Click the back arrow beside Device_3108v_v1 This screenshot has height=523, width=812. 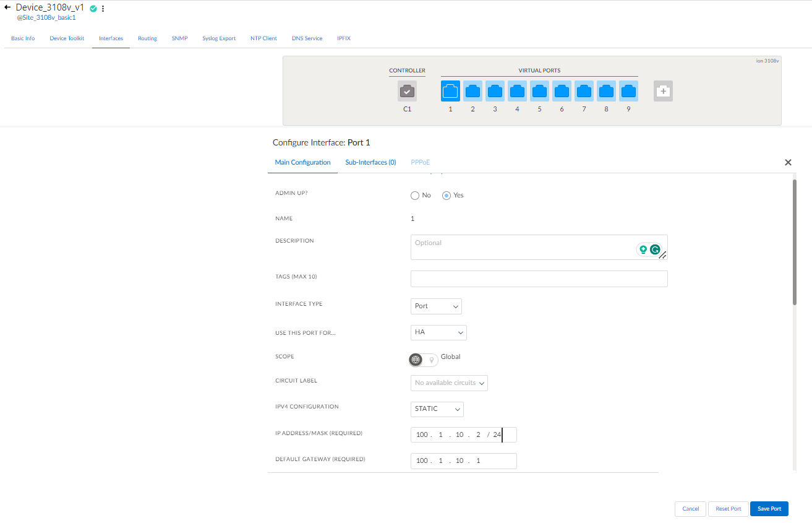click(7, 8)
